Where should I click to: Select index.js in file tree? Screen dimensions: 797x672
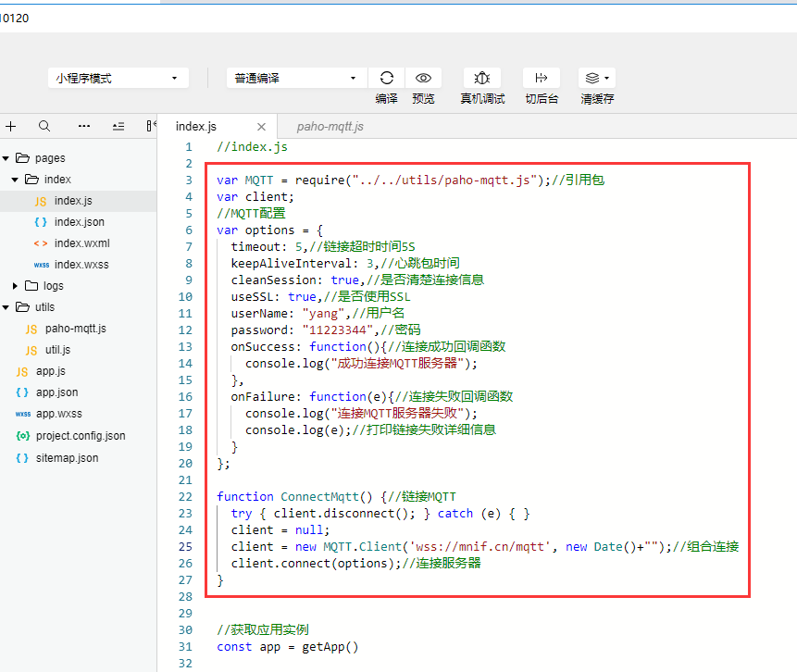point(79,201)
